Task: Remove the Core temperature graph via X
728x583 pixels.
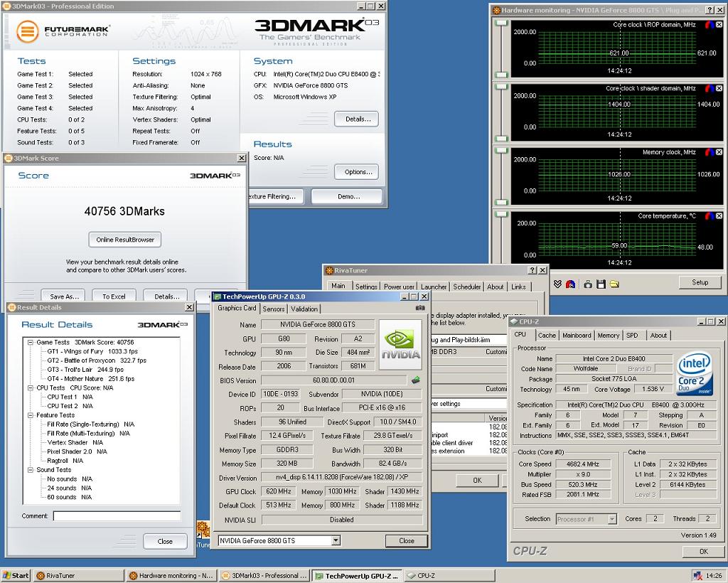Action: coord(719,216)
